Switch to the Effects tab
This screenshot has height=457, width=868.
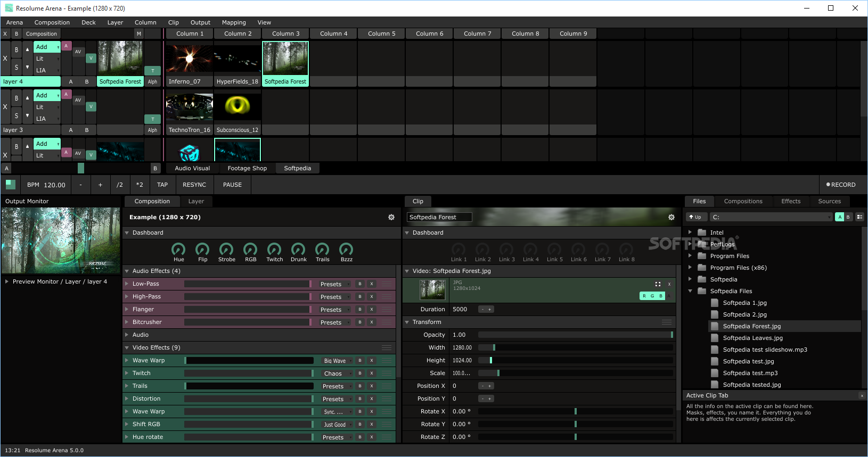coord(791,201)
